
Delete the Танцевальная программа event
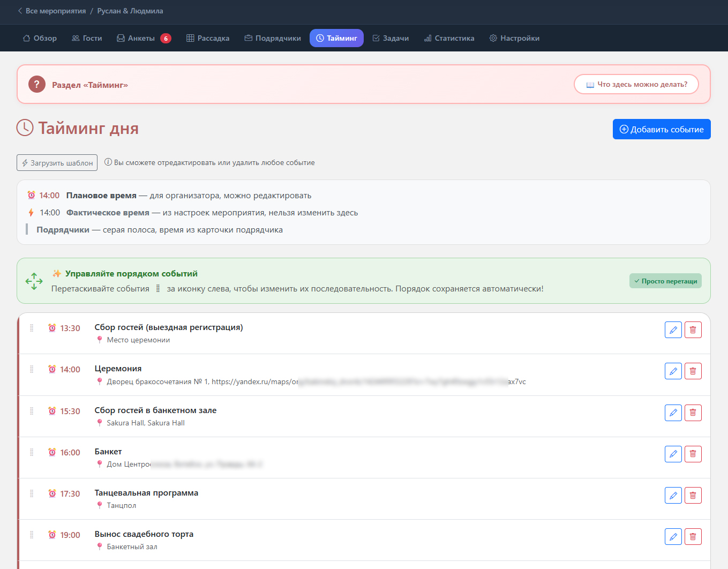point(693,495)
